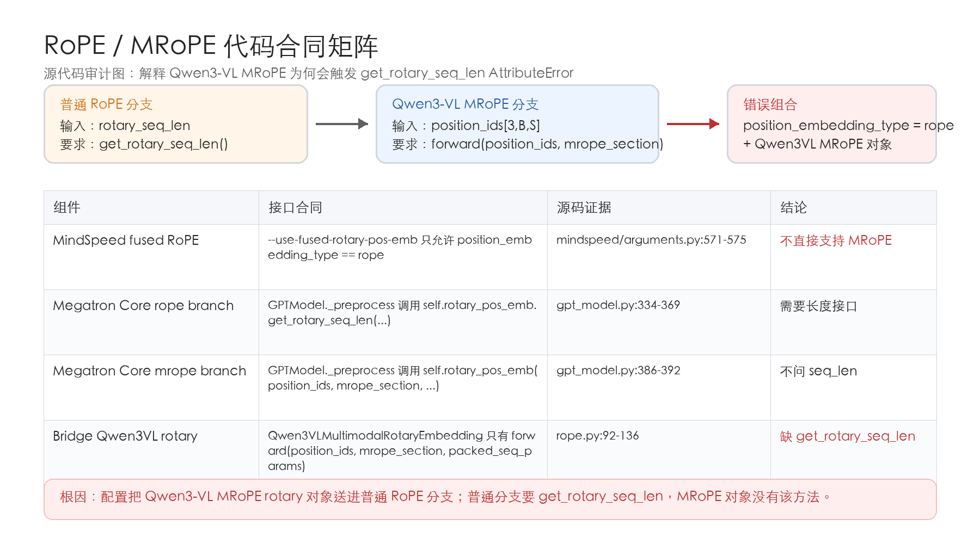Click the subtitle starting with 源代码审计图
Viewport: 980px width, 544px height.
[309, 73]
